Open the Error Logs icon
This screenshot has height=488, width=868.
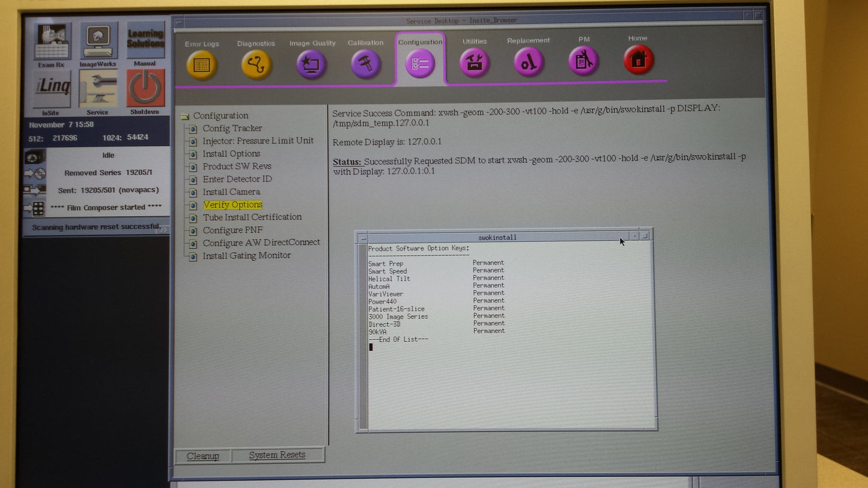click(x=202, y=64)
